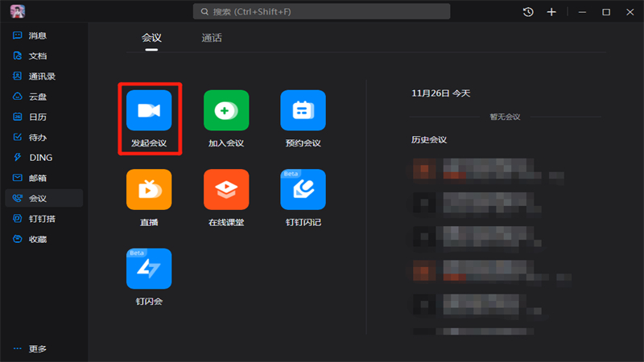Click the 11月26日 今天 date heading
The height and width of the screenshot is (362, 644).
(440, 93)
